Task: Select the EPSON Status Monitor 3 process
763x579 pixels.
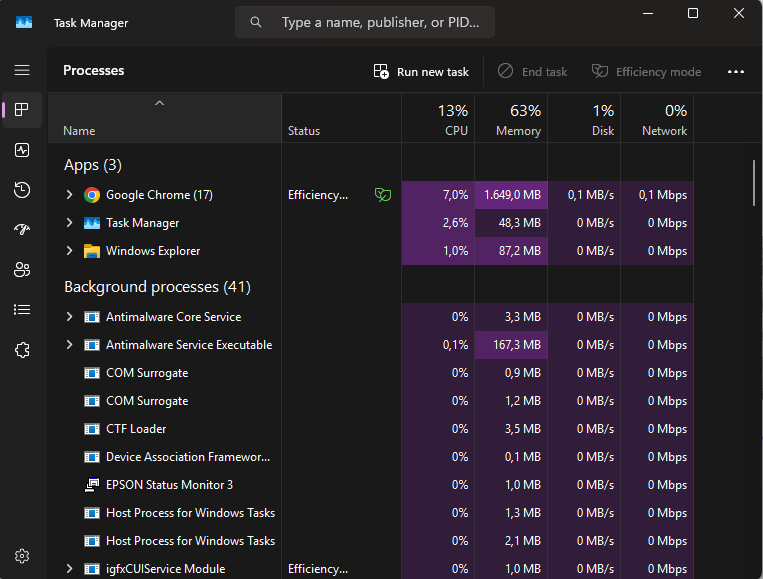Action: [x=169, y=485]
